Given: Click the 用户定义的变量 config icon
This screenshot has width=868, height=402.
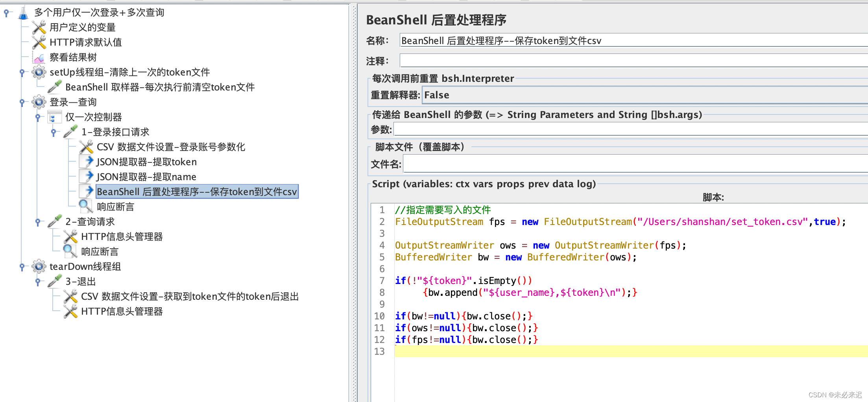Looking at the screenshot, I should point(39,28).
